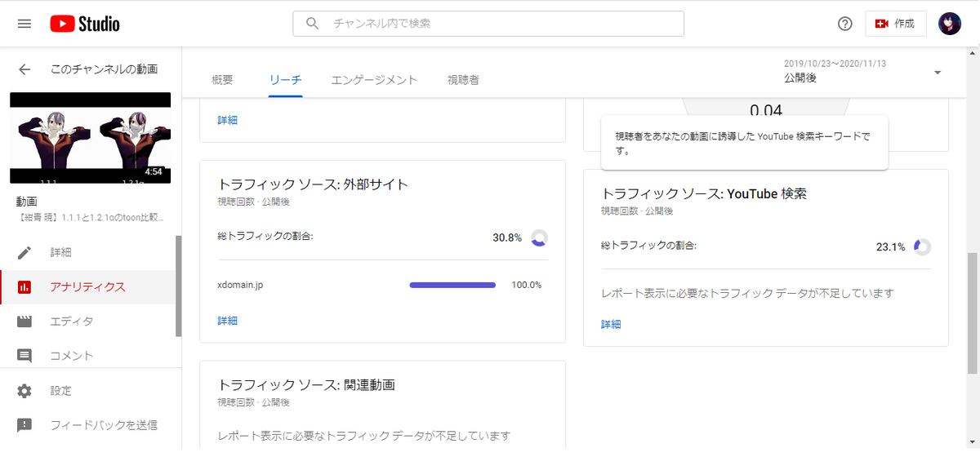Click the トラフィック ソース: 外部サイト heading
Image resolution: width=980 pixels, height=457 pixels.
click(313, 184)
